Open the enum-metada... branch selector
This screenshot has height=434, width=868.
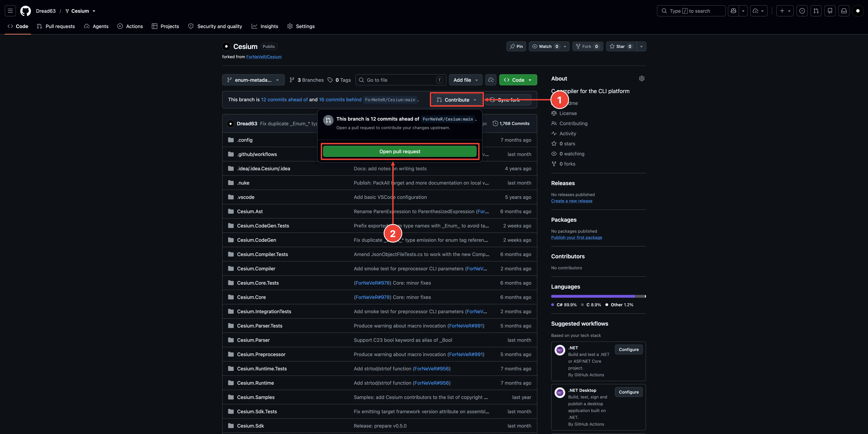point(253,80)
